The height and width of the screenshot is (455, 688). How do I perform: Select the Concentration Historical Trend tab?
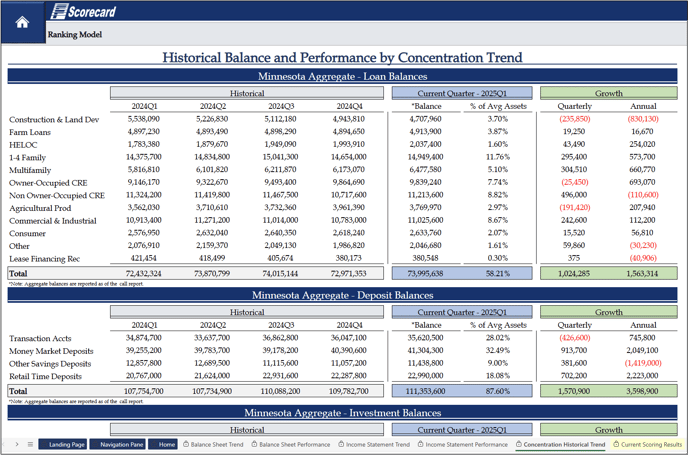pyautogui.click(x=564, y=444)
